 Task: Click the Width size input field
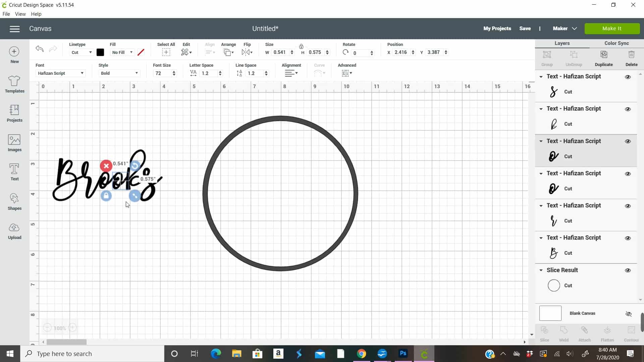[280, 52]
